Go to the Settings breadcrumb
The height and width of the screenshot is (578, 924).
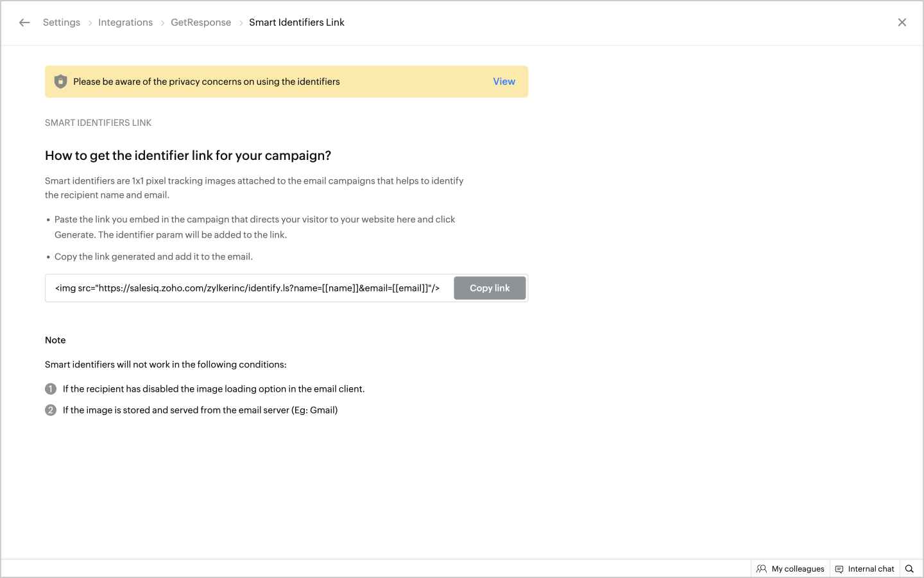coord(62,22)
